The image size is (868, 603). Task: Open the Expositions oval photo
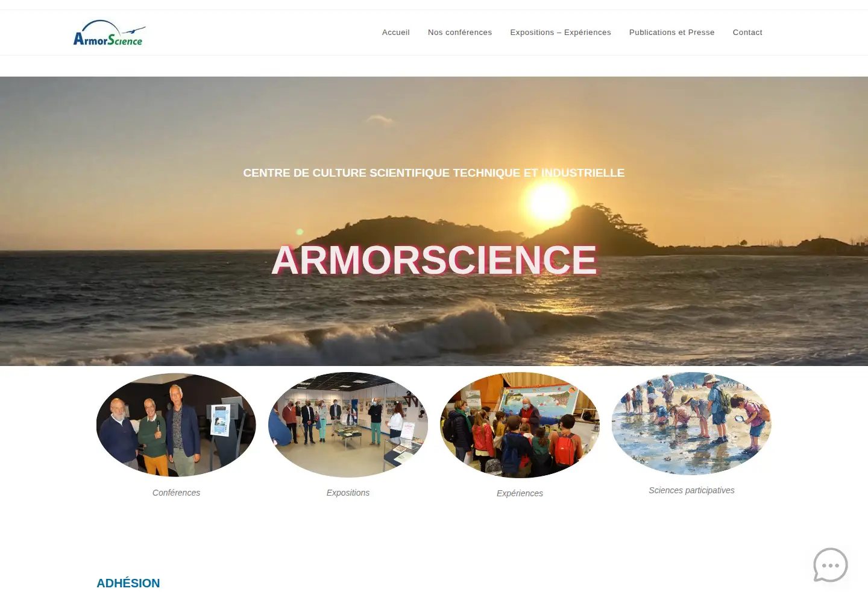tap(348, 425)
